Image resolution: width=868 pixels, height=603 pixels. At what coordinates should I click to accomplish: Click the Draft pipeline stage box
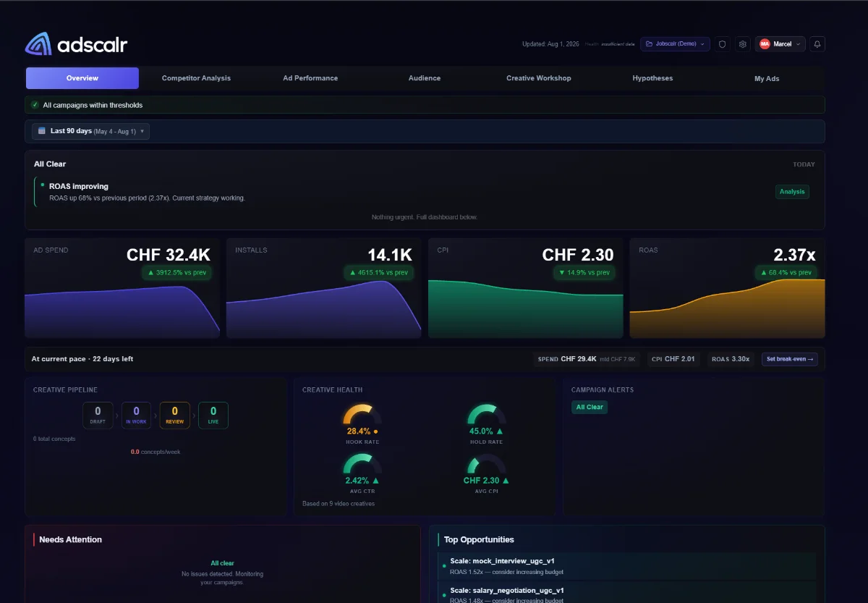98,415
